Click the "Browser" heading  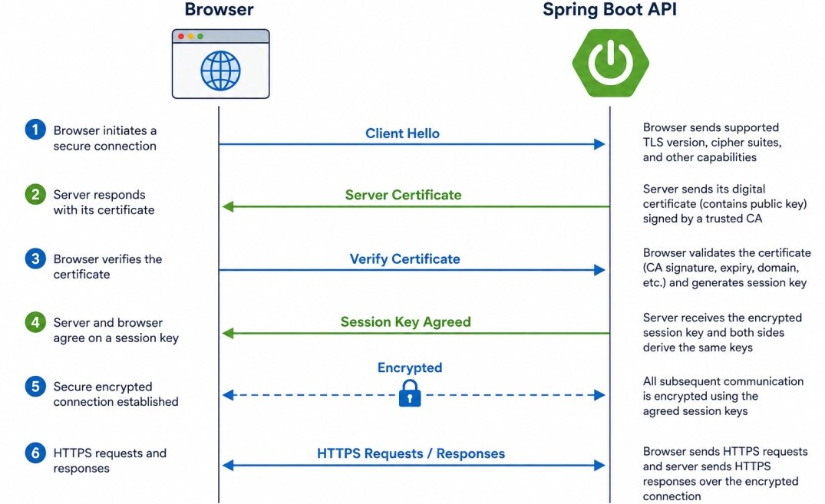click(219, 9)
